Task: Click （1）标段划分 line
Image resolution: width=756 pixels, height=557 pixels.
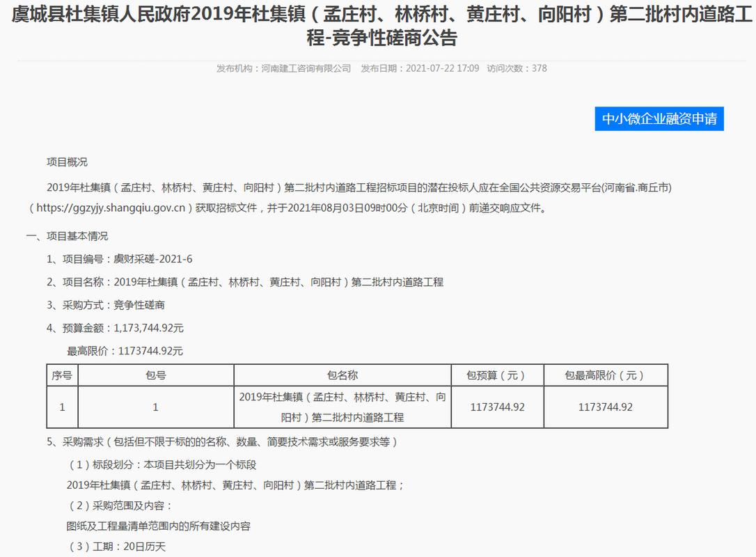Action: 161,465
